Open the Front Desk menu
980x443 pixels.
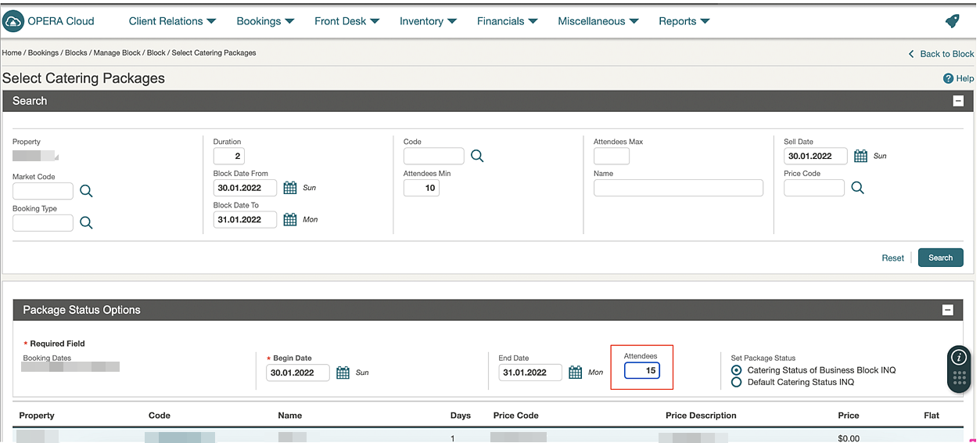(346, 21)
